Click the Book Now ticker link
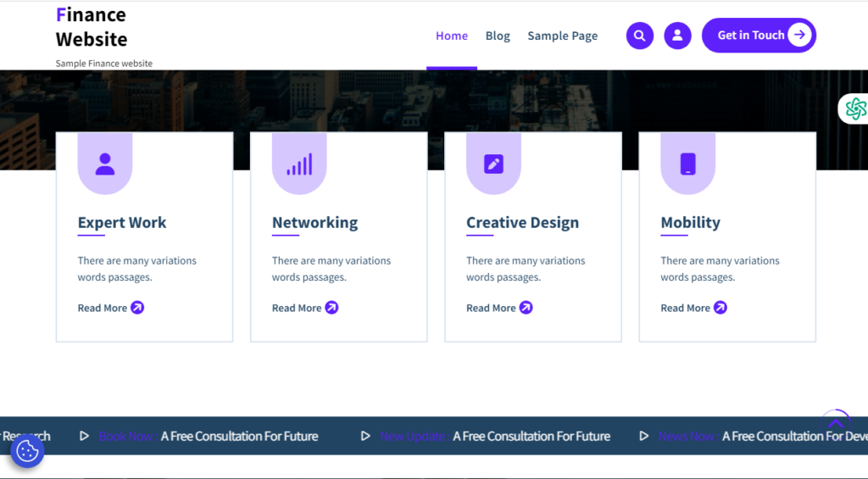 click(x=125, y=437)
